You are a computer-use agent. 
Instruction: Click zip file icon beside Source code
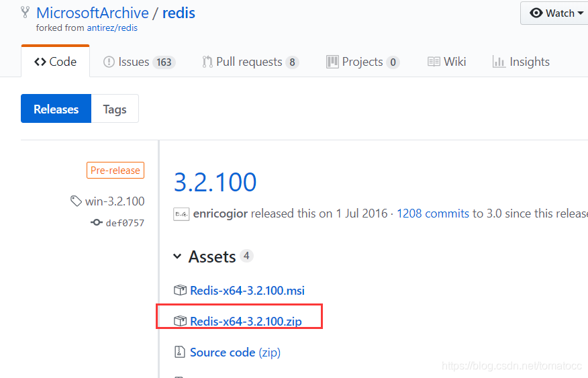click(180, 352)
